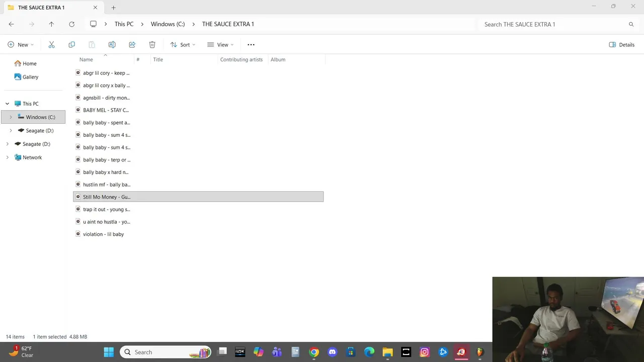Open Microsoft Teams from the taskbar
This screenshot has width=644, height=362.
[x=277, y=352]
